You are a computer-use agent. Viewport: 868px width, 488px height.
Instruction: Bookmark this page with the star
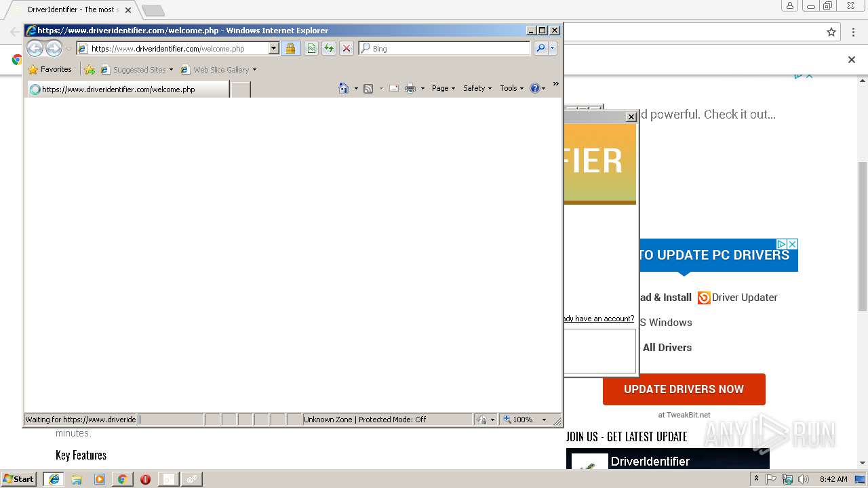pyautogui.click(x=831, y=32)
